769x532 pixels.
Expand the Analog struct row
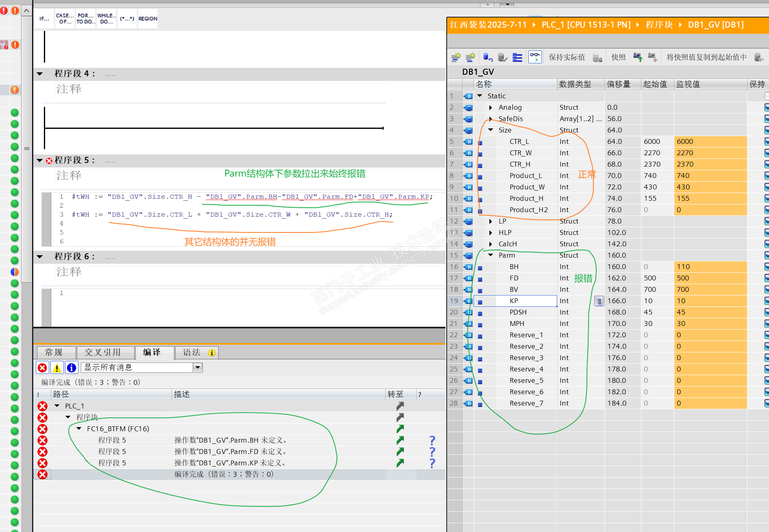491,107
